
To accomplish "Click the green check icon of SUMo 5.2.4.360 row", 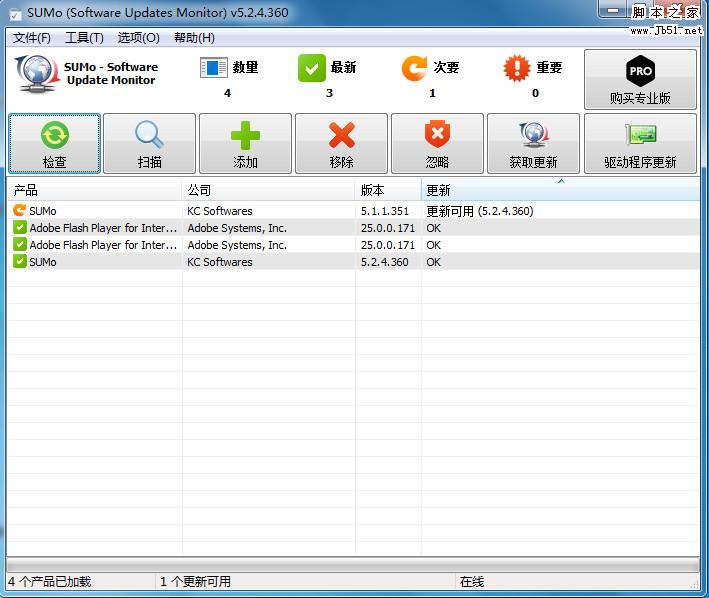I will click(19, 261).
